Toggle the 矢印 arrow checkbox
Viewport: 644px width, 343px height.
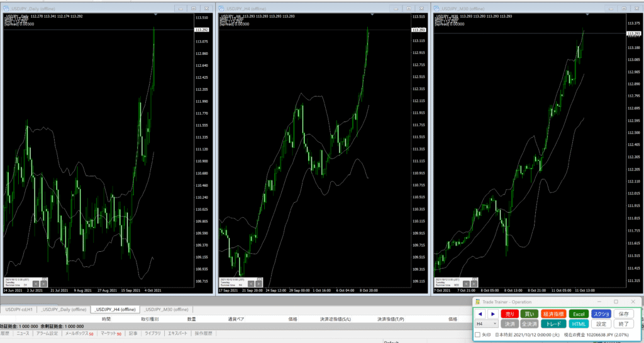click(478, 335)
